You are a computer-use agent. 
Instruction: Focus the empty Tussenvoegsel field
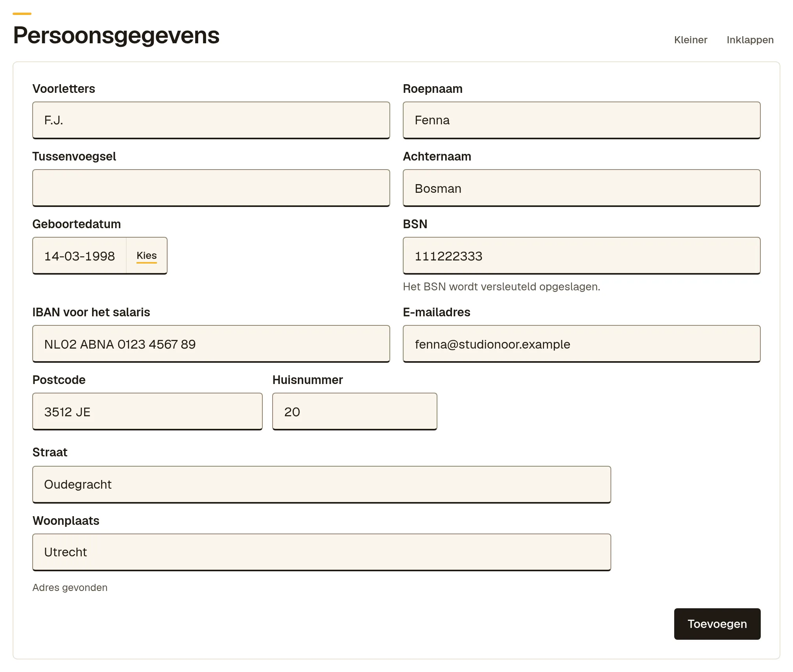point(211,188)
